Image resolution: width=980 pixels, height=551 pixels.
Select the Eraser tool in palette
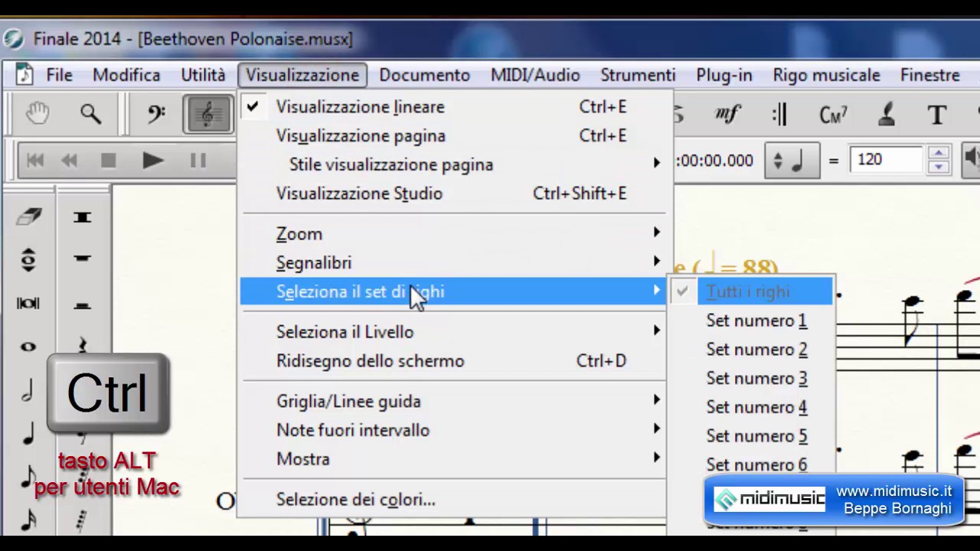[x=28, y=217]
